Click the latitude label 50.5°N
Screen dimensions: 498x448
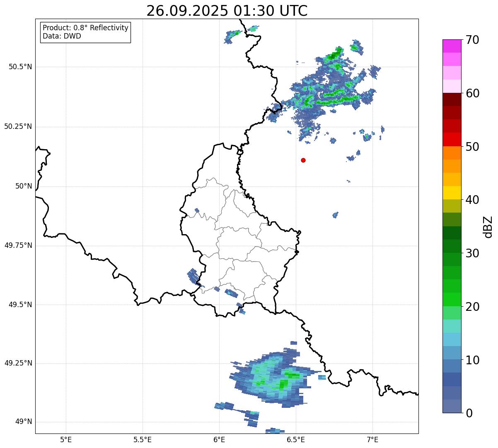(20, 67)
